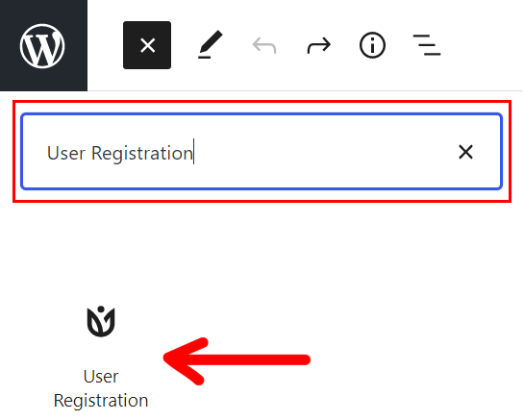Toggle the black inserter button off
The height and width of the screenshot is (420, 524).
[x=147, y=45]
